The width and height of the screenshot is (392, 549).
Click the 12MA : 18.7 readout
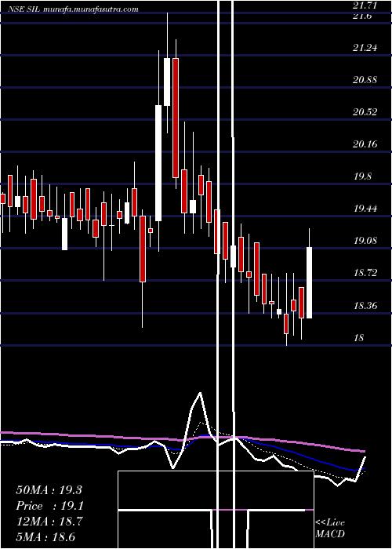click(49, 522)
